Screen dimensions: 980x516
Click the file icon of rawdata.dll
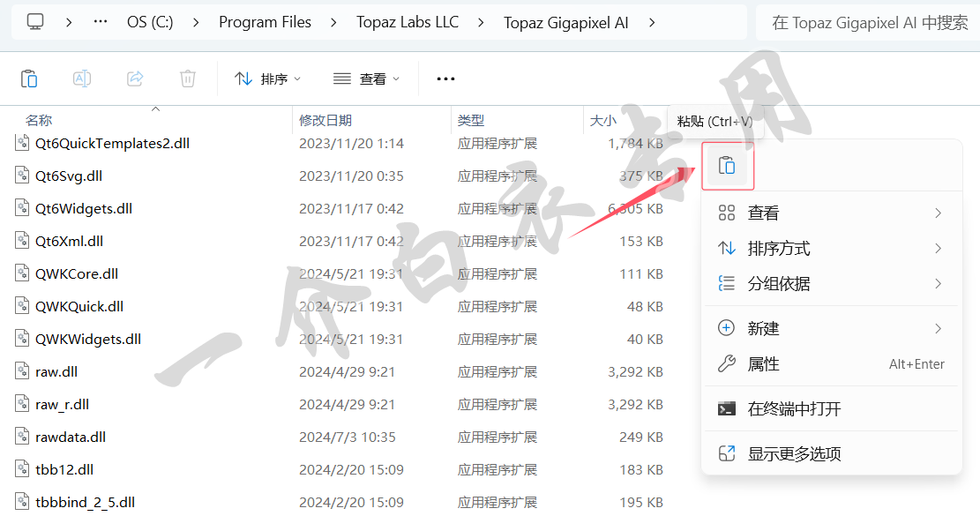pyautogui.click(x=22, y=437)
